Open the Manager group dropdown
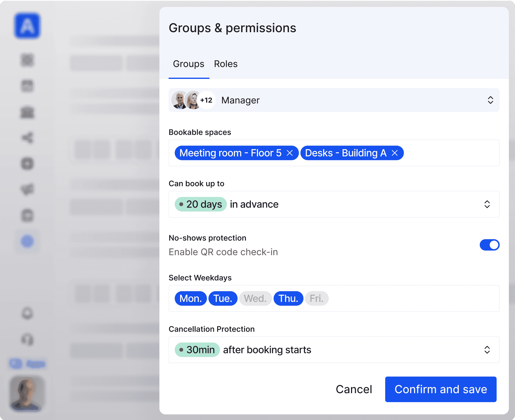The image size is (515, 420). pos(490,100)
